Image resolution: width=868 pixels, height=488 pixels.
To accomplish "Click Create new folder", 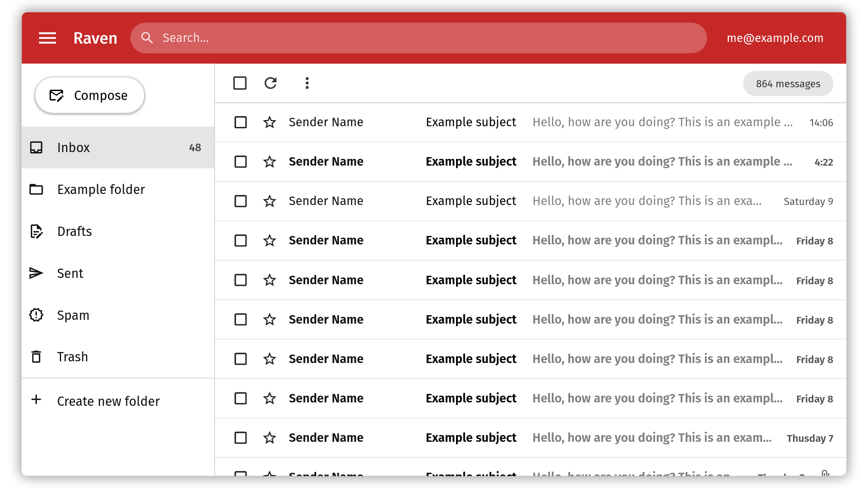I will (x=108, y=400).
